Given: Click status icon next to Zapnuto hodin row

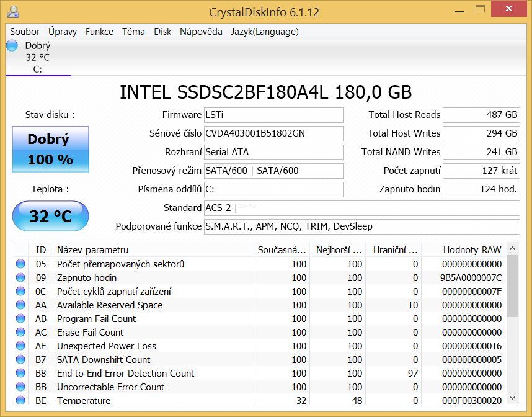Looking at the screenshot, I should click(21, 278).
